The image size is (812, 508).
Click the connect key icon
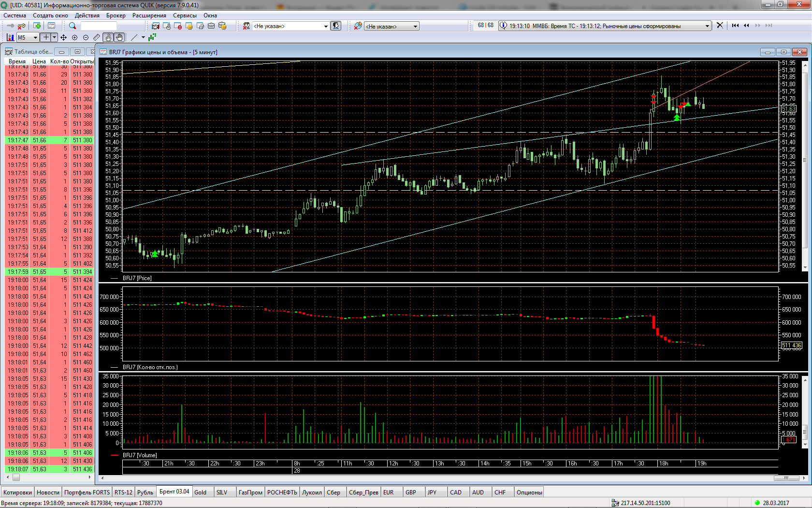pos(11,26)
